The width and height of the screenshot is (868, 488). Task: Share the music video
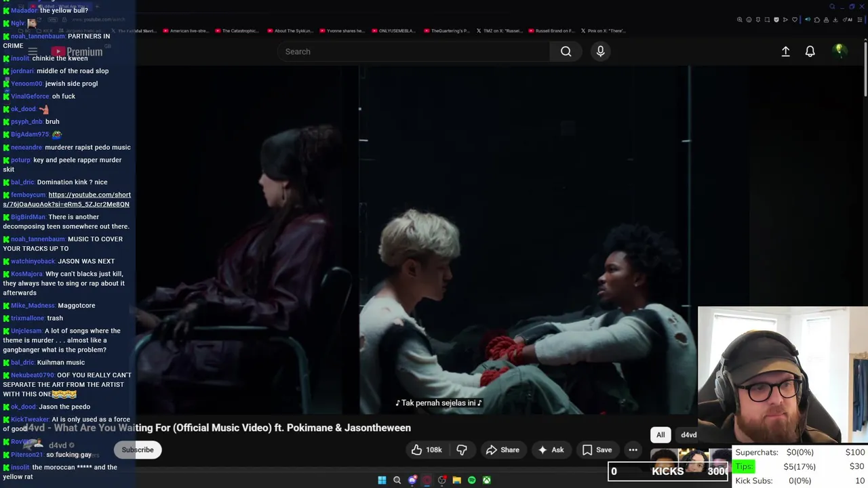pyautogui.click(x=502, y=450)
